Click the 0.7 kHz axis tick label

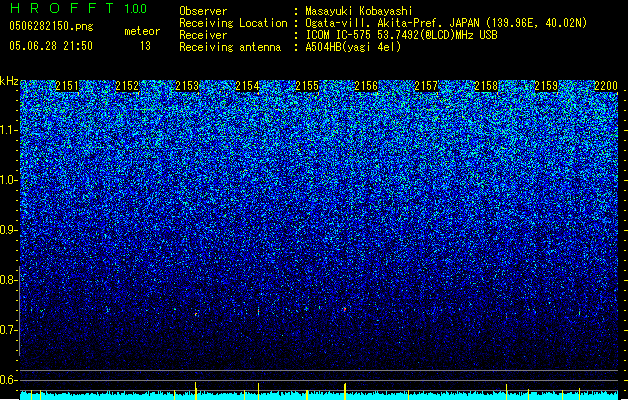pos(7,330)
